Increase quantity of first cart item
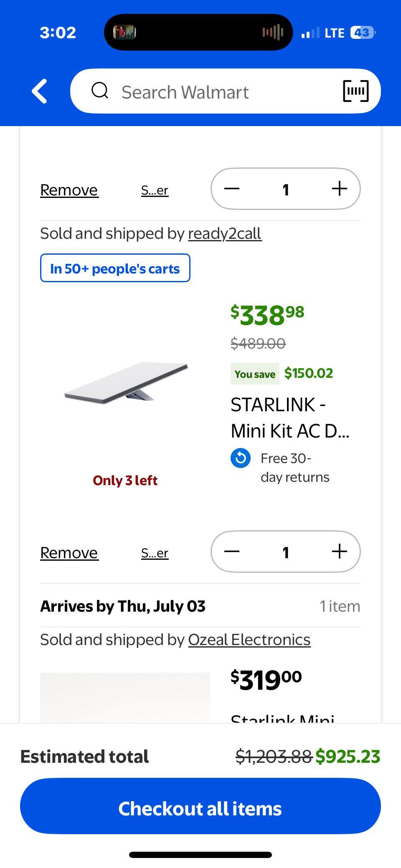The width and height of the screenshot is (401, 868). [339, 189]
